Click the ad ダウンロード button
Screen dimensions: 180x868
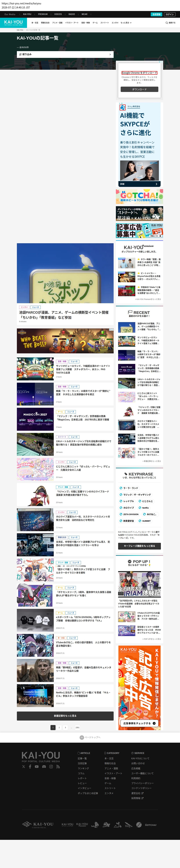(139, 89)
